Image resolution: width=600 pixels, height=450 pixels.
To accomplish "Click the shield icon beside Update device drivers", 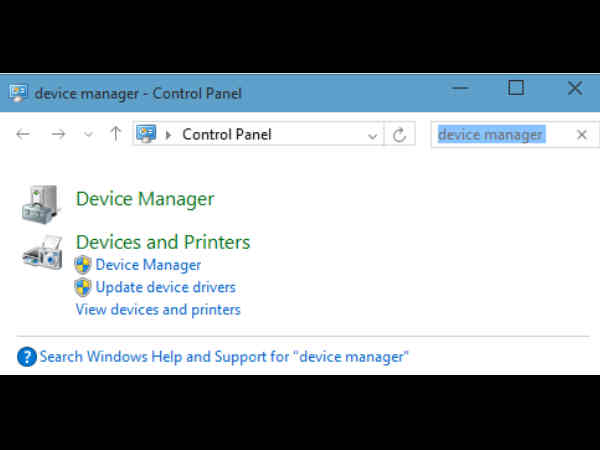I will pyautogui.click(x=83, y=287).
